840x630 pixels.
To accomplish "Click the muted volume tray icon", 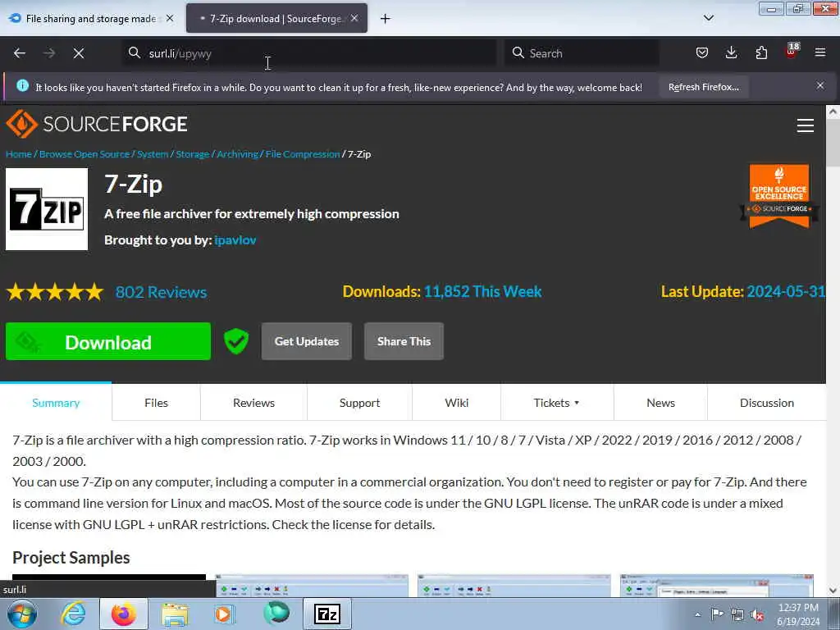I will 757,614.
